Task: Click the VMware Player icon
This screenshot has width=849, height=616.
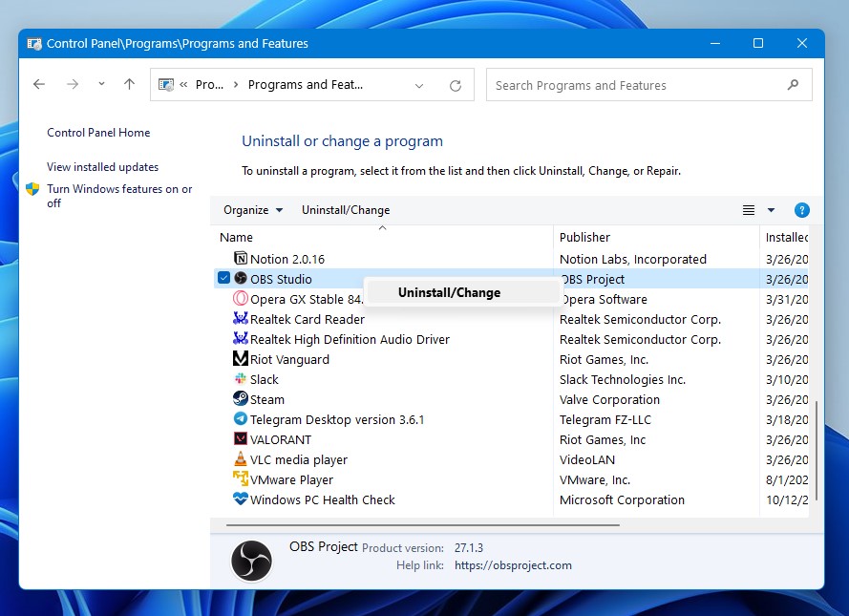Action: 241,478
